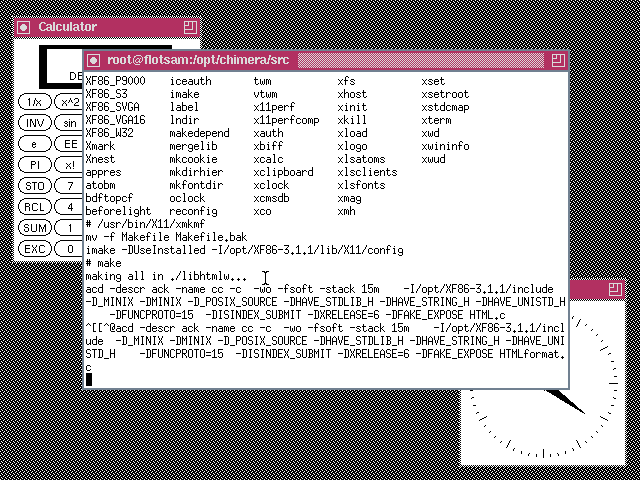Click the Calculator window iconify icon
640x480 pixels.
[x=24, y=27]
